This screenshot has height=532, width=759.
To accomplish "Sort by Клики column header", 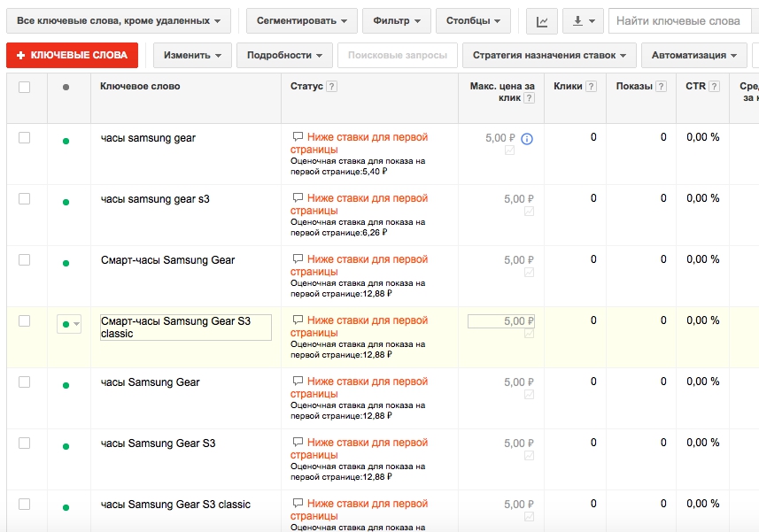I will [x=568, y=86].
